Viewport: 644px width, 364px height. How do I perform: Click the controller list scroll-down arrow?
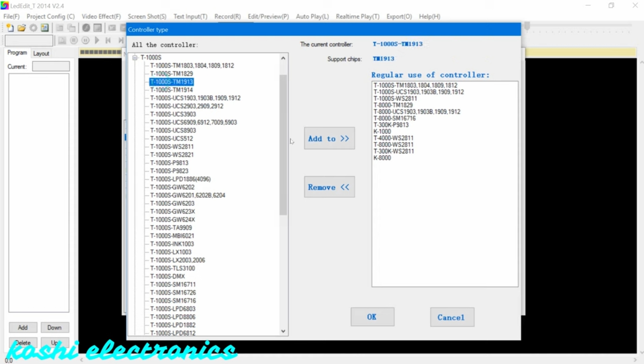pos(283,331)
